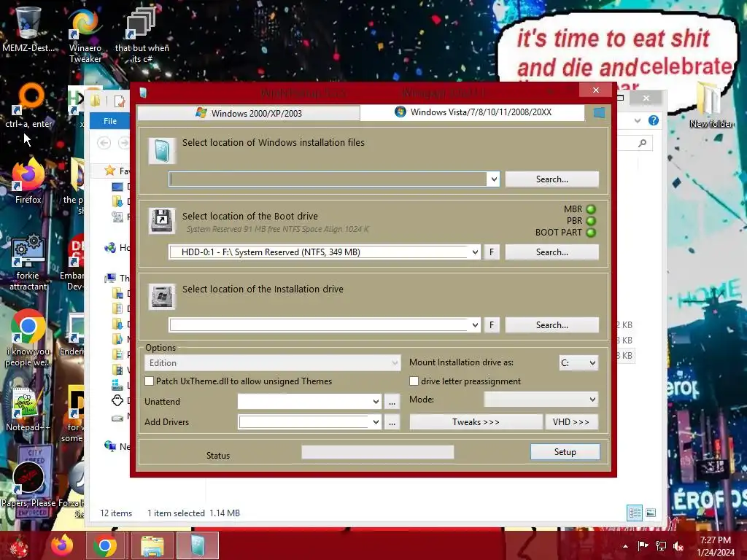Change Mount Installation drive letter C:
This screenshot has width=747, height=560.
578,363
